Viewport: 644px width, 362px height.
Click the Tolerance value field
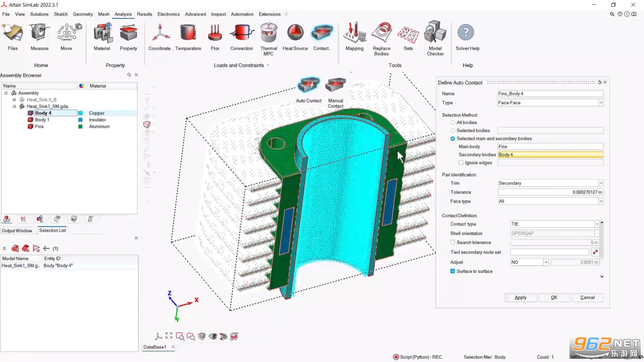pyautogui.click(x=551, y=192)
